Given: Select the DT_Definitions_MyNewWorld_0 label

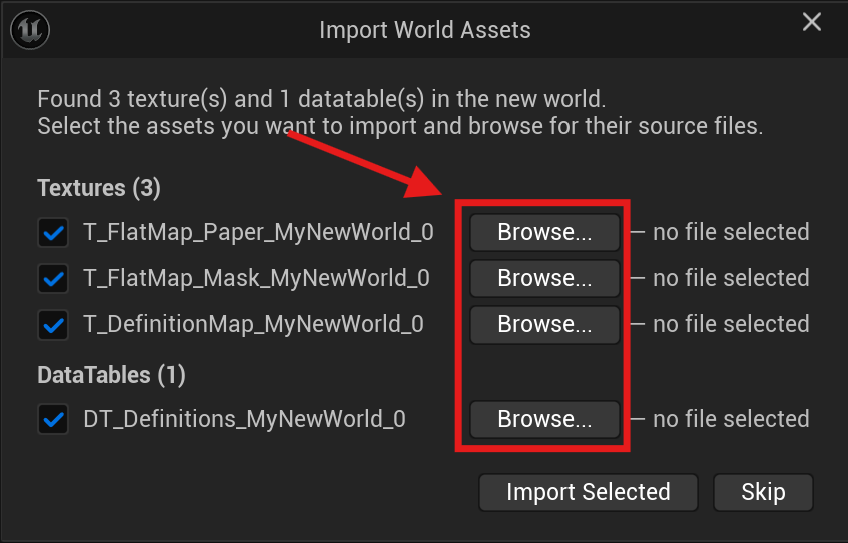Looking at the screenshot, I should [x=244, y=419].
